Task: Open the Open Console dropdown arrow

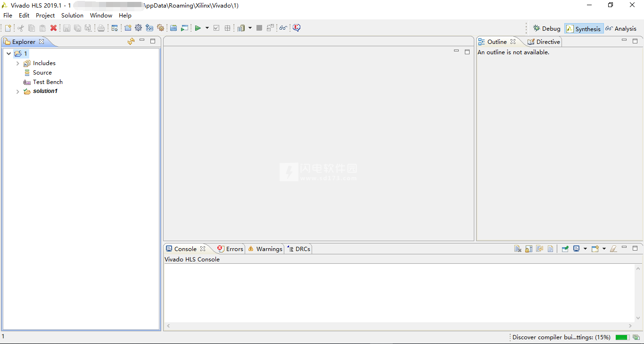Action: point(604,249)
